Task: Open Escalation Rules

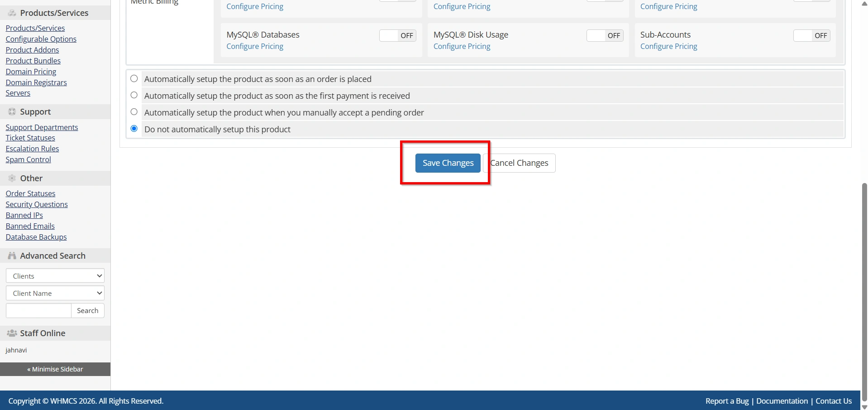Action: 32,149
